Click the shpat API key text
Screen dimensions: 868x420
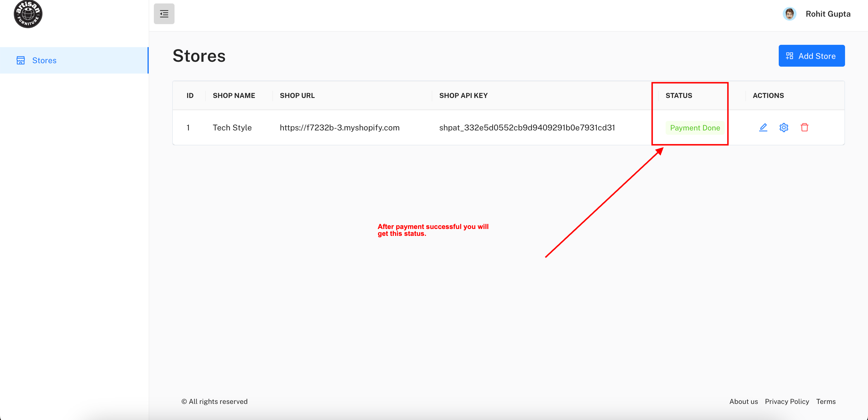tap(527, 128)
